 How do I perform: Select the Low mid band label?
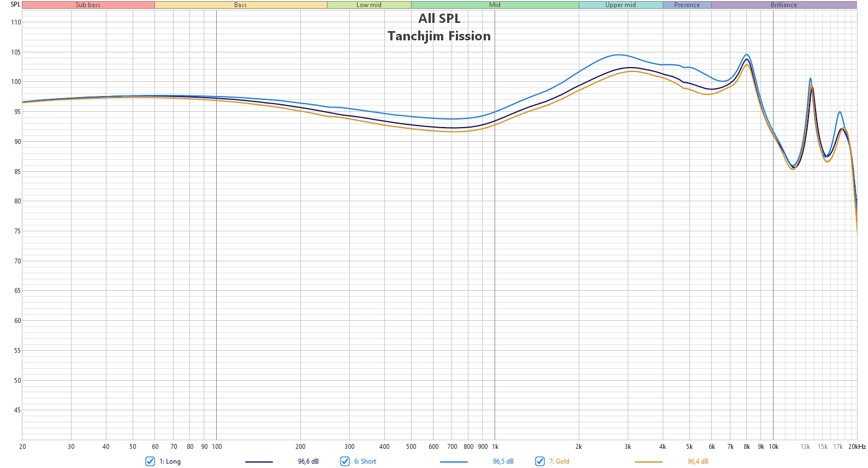point(369,5)
